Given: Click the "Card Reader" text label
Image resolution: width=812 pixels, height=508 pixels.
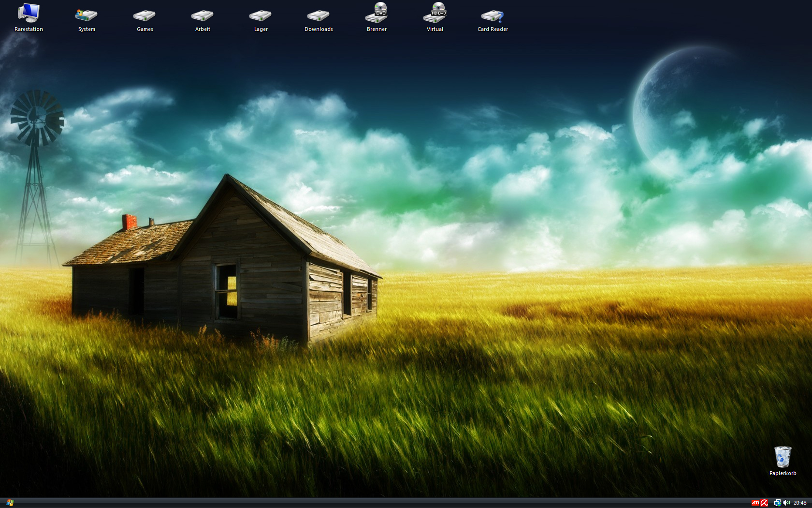Looking at the screenshot, I should (493, 29).
